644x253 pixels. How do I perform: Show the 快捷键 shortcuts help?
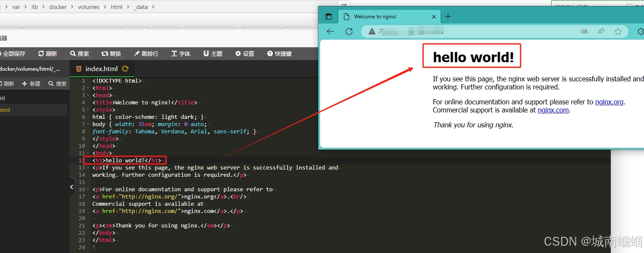click(x=279, y=54)
